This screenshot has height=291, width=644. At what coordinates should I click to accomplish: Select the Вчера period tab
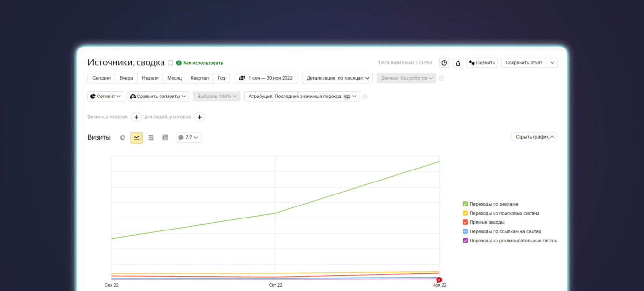[x=126, y=78]
